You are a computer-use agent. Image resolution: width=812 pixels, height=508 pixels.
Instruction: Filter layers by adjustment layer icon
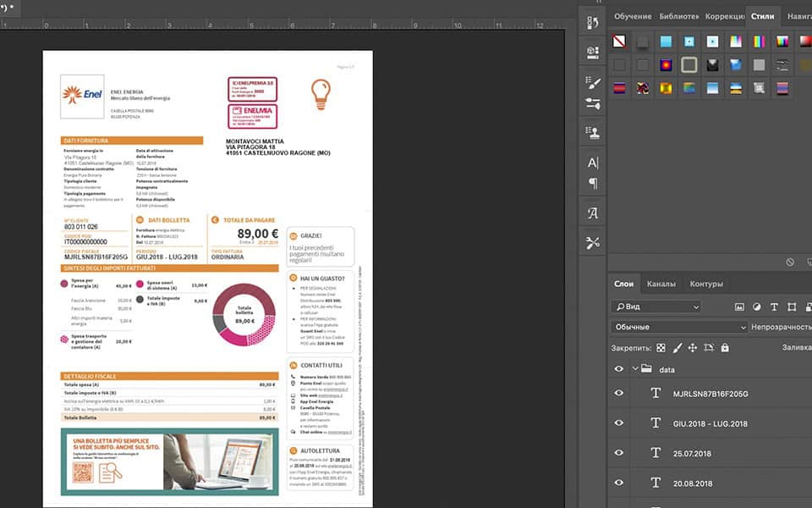coord(756,306)
